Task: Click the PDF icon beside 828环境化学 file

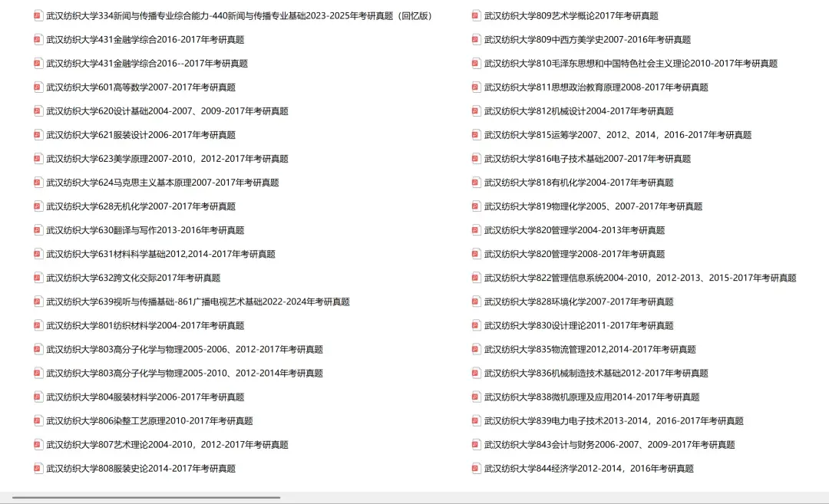Action: coord(474,301)
